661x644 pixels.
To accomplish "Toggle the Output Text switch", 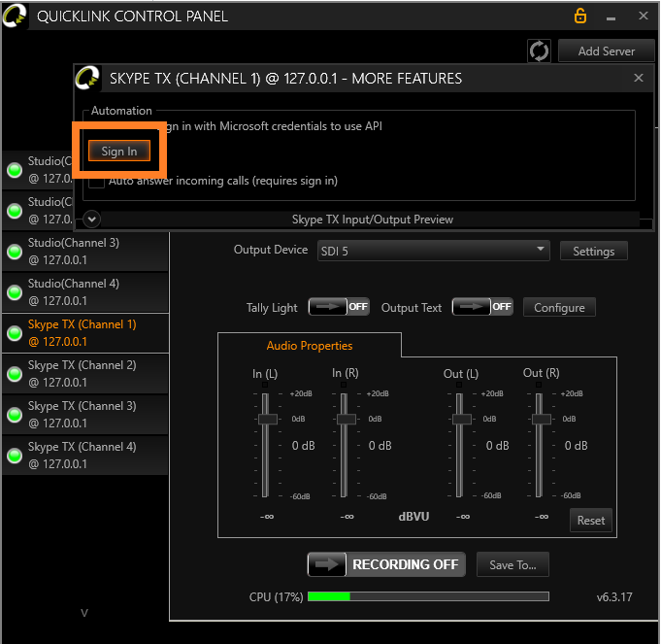I will pos(482,307).
